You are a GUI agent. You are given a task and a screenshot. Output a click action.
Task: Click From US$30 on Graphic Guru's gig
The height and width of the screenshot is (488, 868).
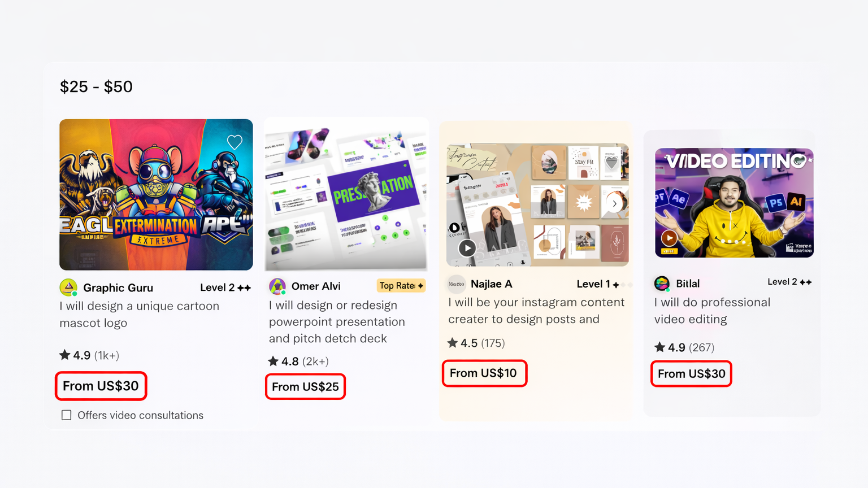pos(101,386)
